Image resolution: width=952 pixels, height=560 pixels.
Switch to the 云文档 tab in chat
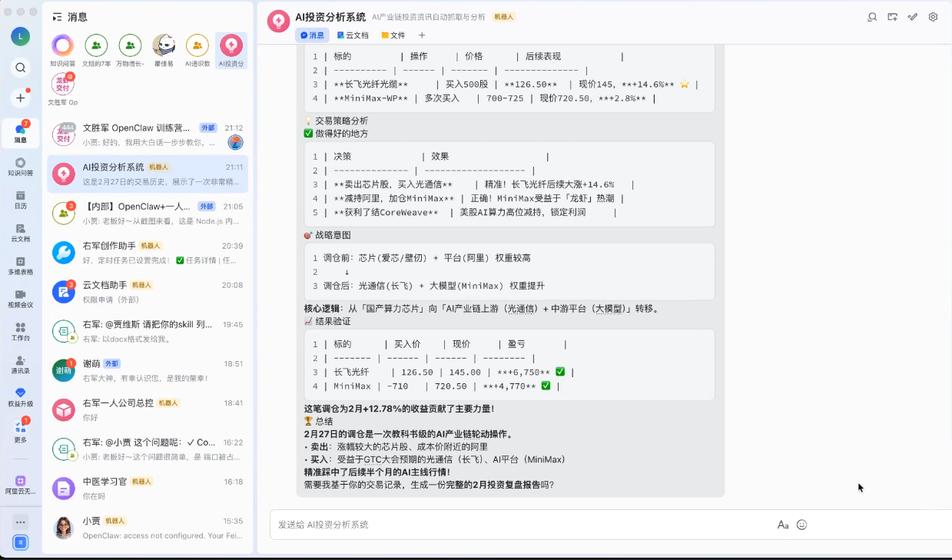click(x=353, y=35)
